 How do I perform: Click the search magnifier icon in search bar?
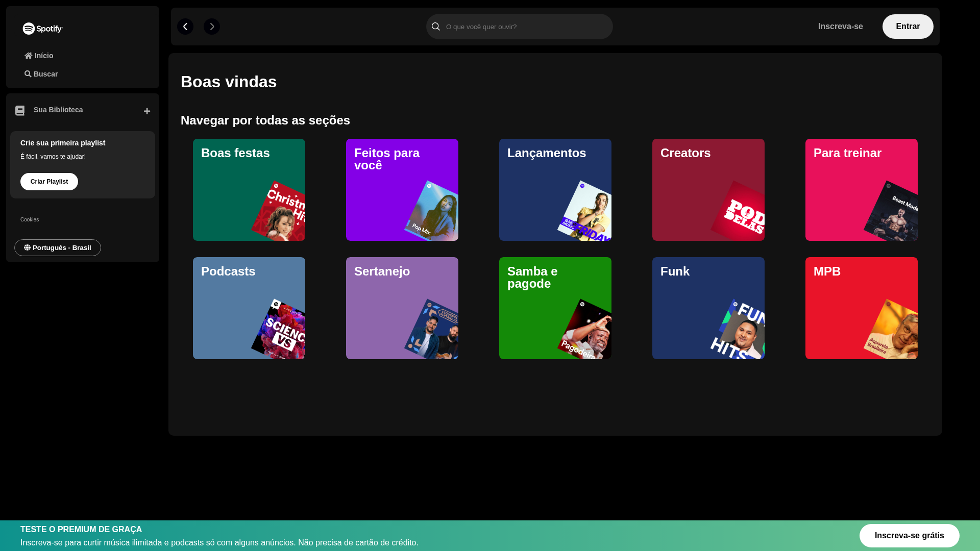435,27
